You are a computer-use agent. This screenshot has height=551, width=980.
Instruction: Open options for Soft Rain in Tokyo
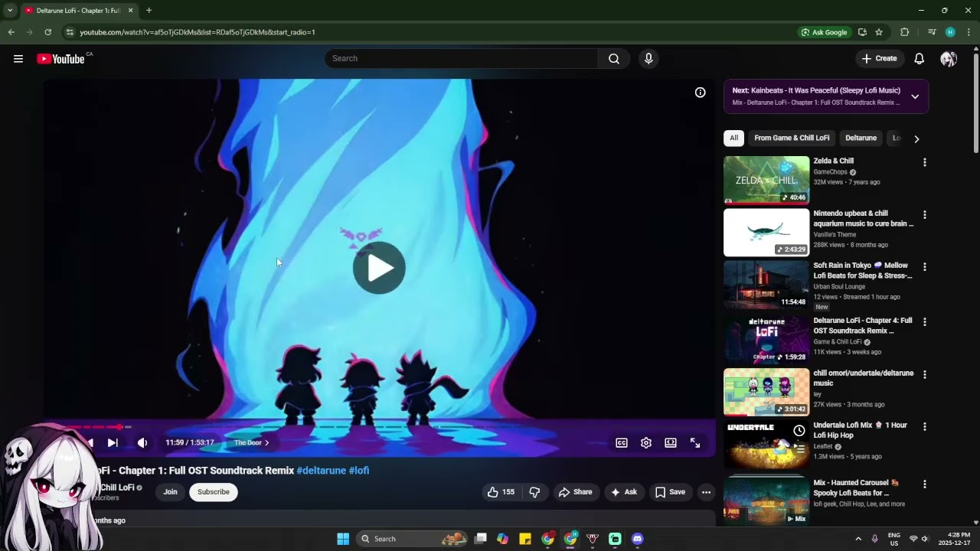pos(925,267)
